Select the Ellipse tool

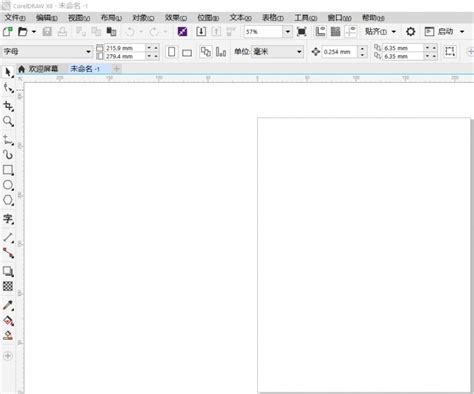(x=8, y=185)
